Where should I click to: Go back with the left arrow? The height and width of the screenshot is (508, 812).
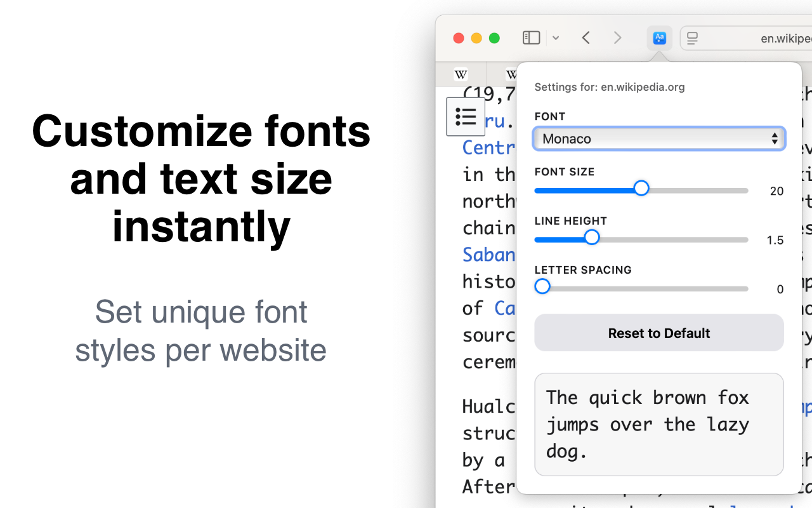(586, 38)
